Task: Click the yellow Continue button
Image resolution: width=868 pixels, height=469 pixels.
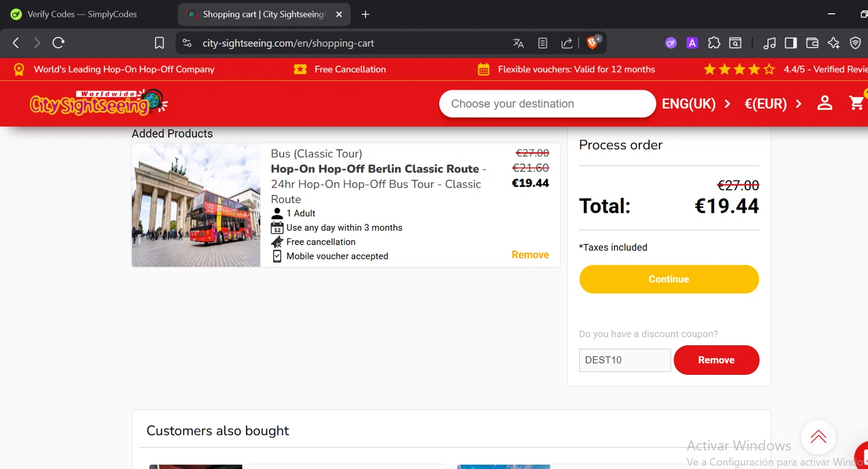Action: [x=669, y=279]
